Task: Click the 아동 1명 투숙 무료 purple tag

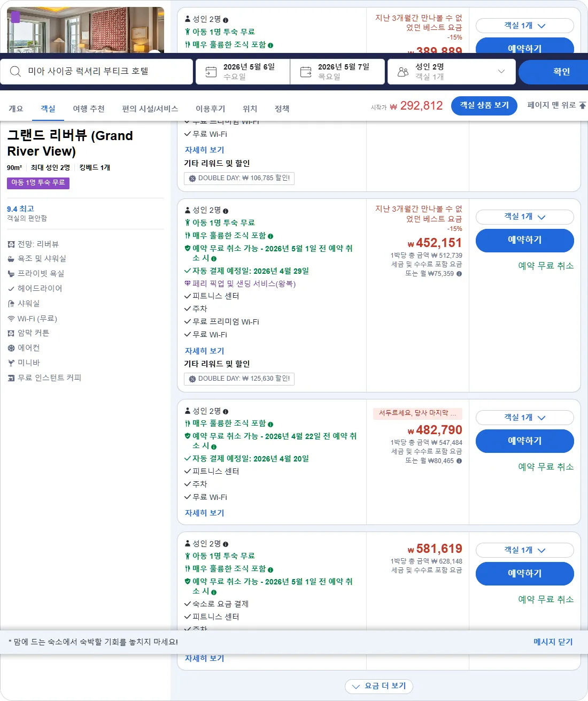Action: point(38,183)
